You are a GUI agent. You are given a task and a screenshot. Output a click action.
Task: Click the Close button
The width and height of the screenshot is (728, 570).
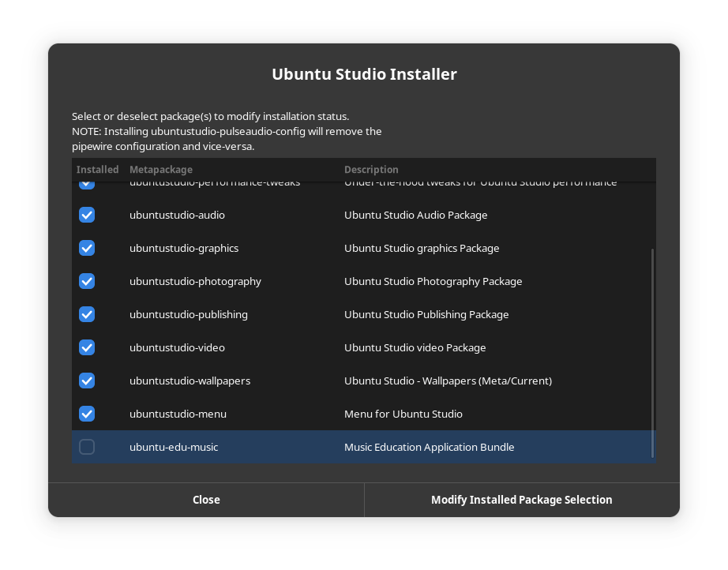tap(206, 500)
